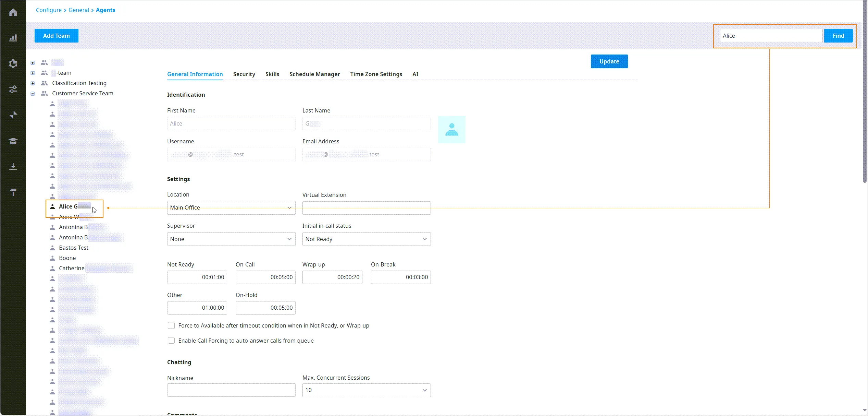This screenshot has height=416, width=868.
Task: Switch to the Skills tab
Action: (x=272, y=74)
